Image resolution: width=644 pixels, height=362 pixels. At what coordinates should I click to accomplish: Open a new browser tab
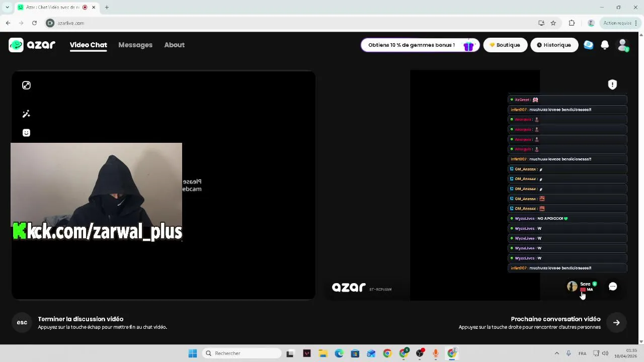[x=107, y=7]
